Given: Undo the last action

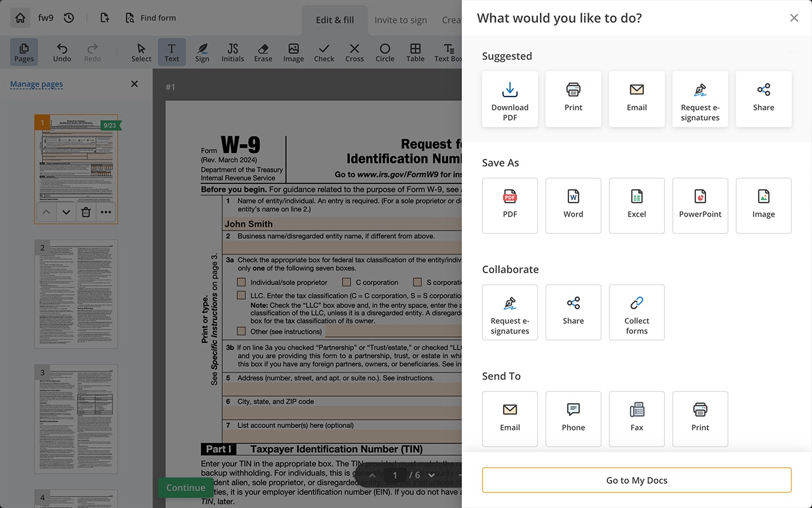Looking at the screenshot, I should (62, 52).
